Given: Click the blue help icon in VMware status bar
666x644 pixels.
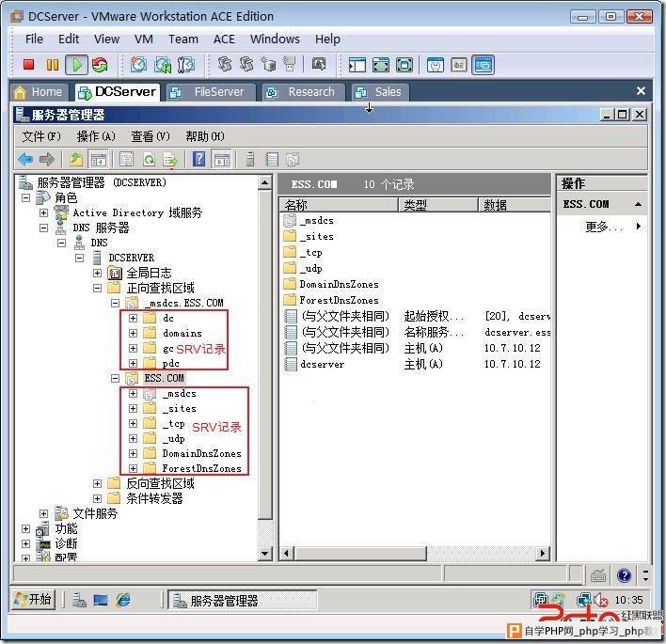Looking at the screenshot, I should (x=624, y=575).
